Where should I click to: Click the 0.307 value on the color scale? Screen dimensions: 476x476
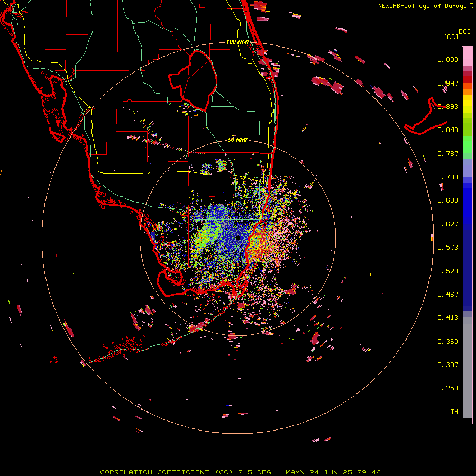[448, 365]
